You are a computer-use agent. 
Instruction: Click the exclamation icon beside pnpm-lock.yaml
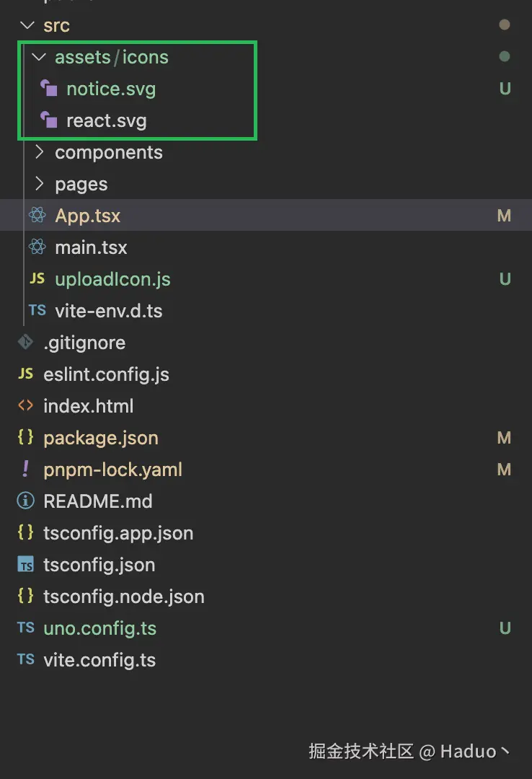[25, 470]
